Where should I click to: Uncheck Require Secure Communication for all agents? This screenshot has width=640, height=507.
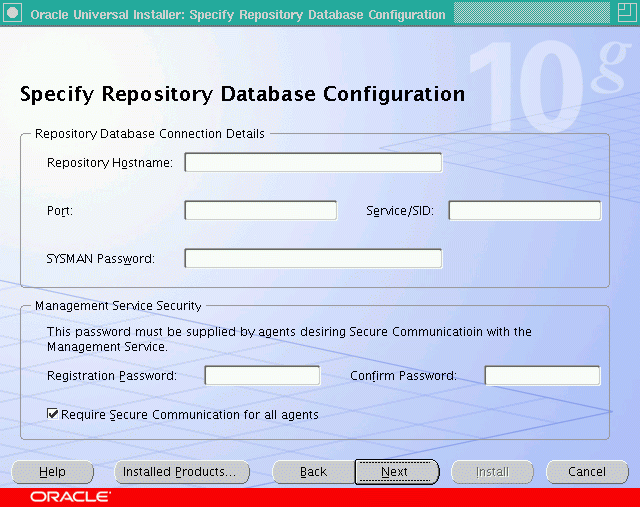pos(53,414)
